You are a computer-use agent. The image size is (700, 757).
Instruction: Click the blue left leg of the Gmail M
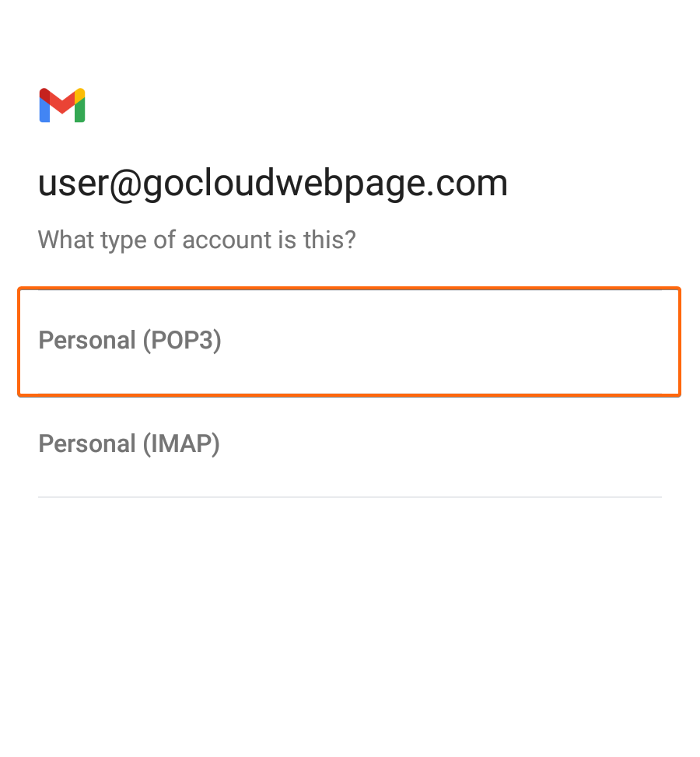44,111
